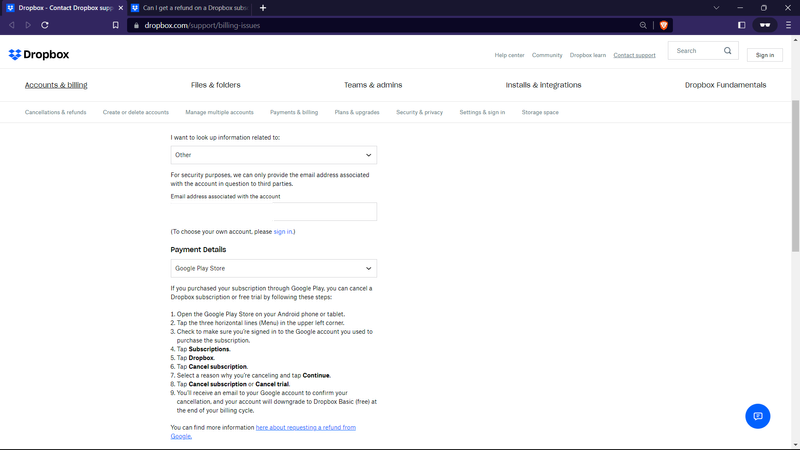Open the browser hamburger menu
The width and height of the screenshot is (800, 450).
click(x=787, y=25)
